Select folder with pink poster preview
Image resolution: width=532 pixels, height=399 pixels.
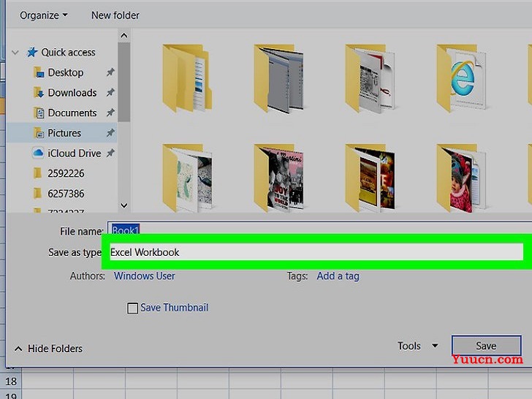click(278, 178)
